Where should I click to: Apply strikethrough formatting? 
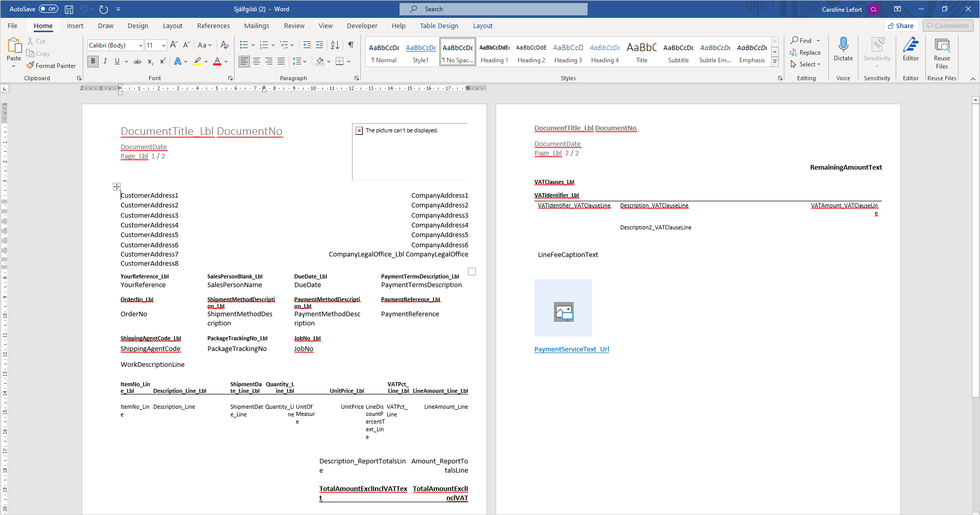137,61
